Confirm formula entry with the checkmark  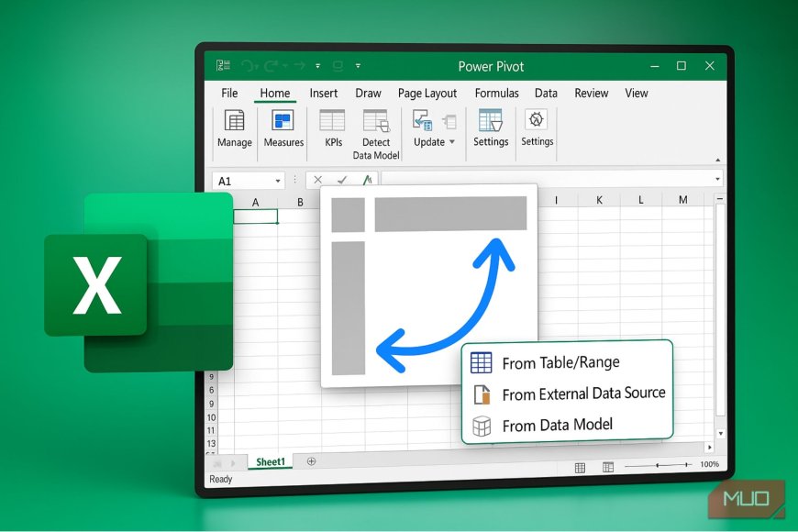pos(342,179)
